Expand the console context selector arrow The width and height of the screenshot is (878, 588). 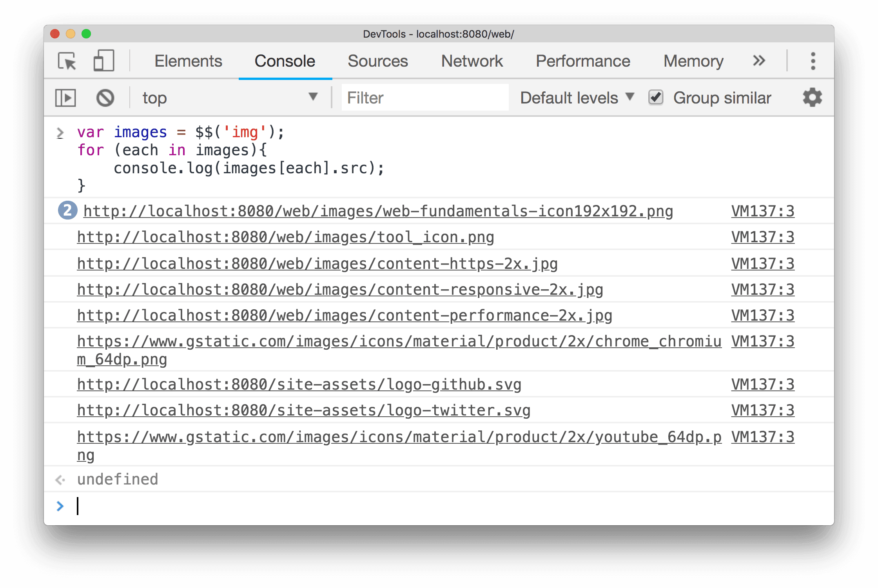(x=314, y=97)
